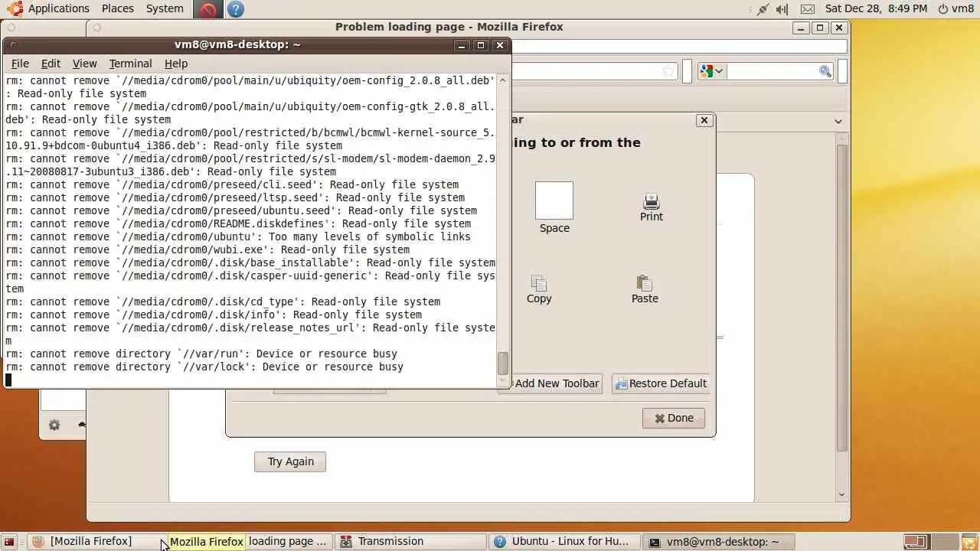Click the Firefox page vertical scrollbar thumb
The width and height of the screenshot is (980, 551).
(x=842, y=297)
